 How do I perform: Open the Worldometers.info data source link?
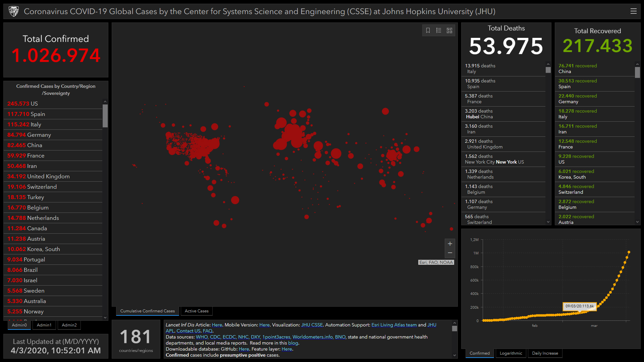313,337
